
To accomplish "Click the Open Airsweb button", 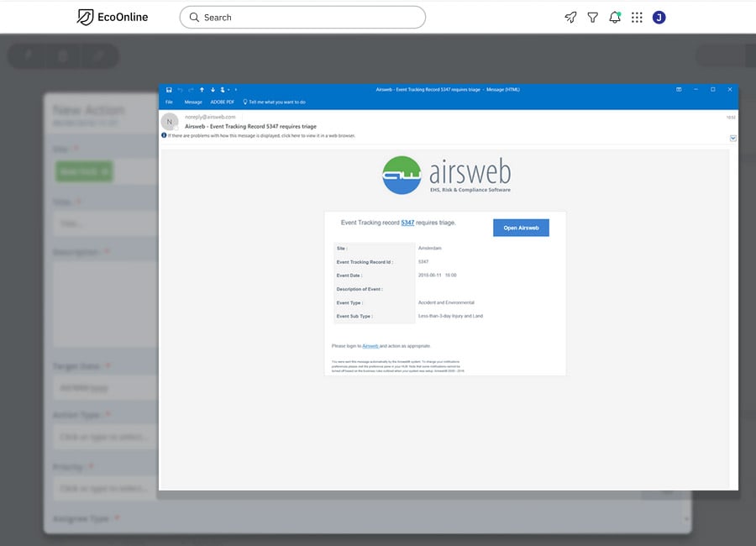I will [x=521, y=228].
